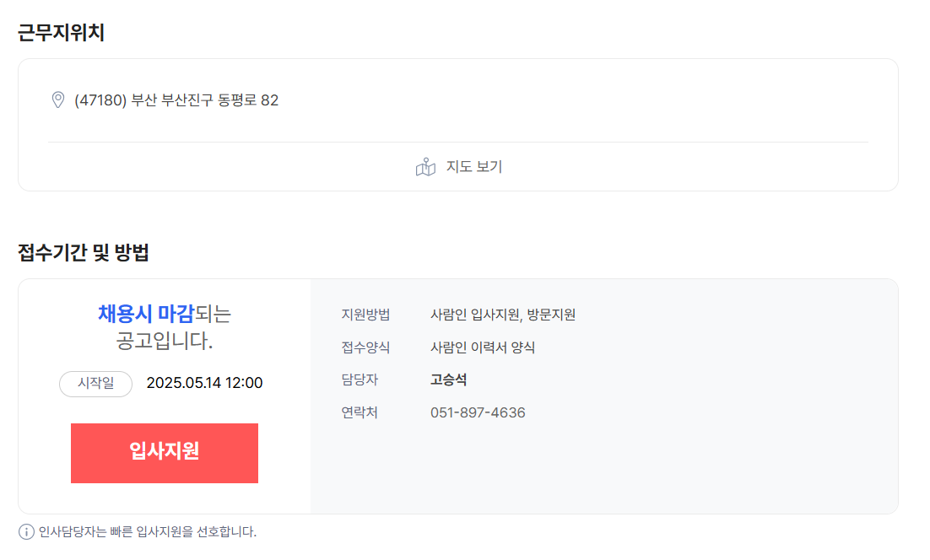The image size is (930, 560).
Task: Click the 접수기간 및 방법 section heading
Action: [x=83, y=252]
